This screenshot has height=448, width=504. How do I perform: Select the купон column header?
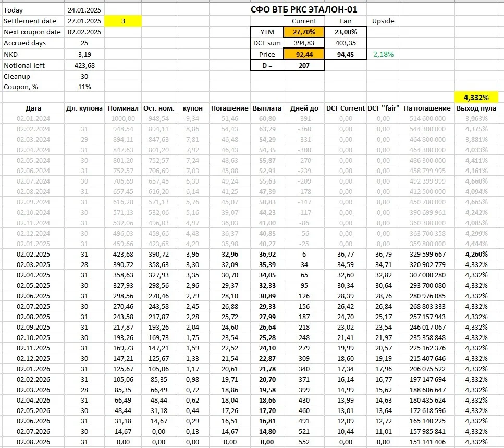click(x=192, y=108)
